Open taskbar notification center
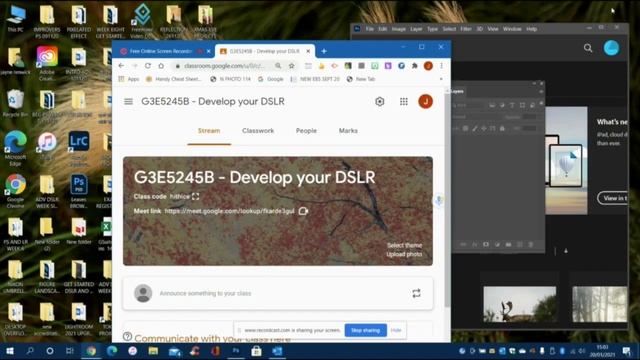The height and width of the screenshot is (360, 640). 627,351
